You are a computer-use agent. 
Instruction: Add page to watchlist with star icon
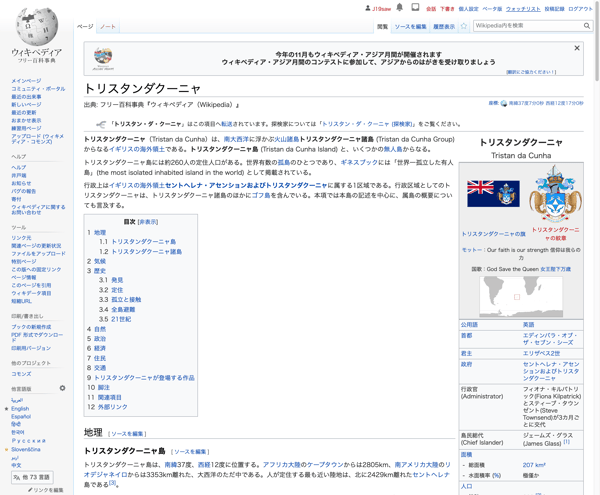[464, 26]
